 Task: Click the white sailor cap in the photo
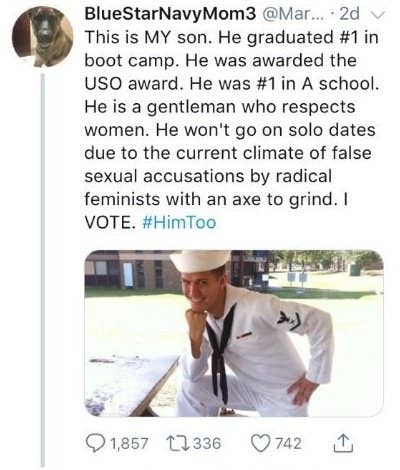coord(200,262)
